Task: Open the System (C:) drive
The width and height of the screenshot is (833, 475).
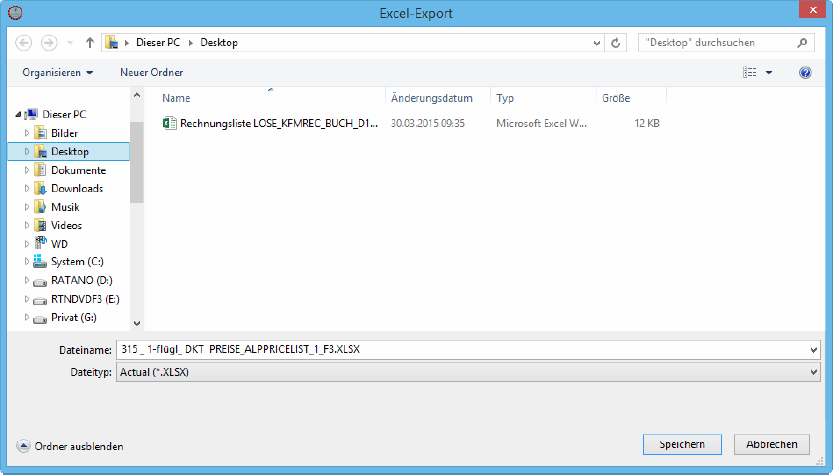Action: click(x=77, y=261)
